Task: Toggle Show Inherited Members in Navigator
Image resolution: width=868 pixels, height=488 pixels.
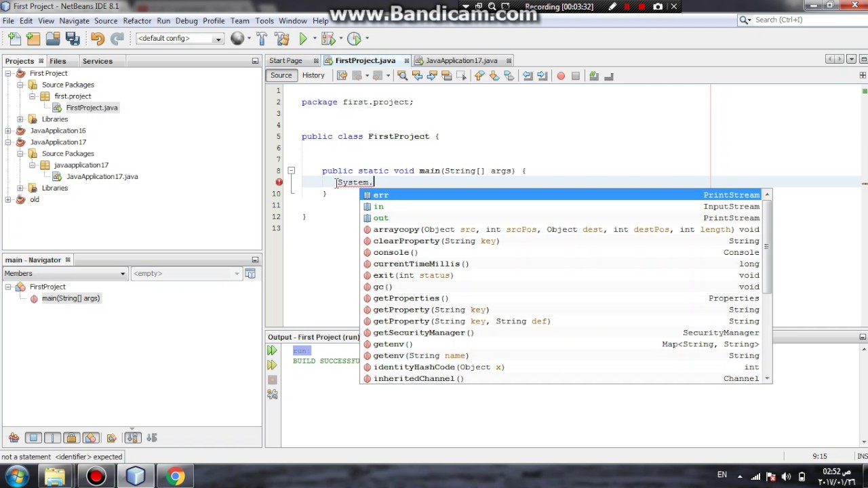Action: pos(14,438)
